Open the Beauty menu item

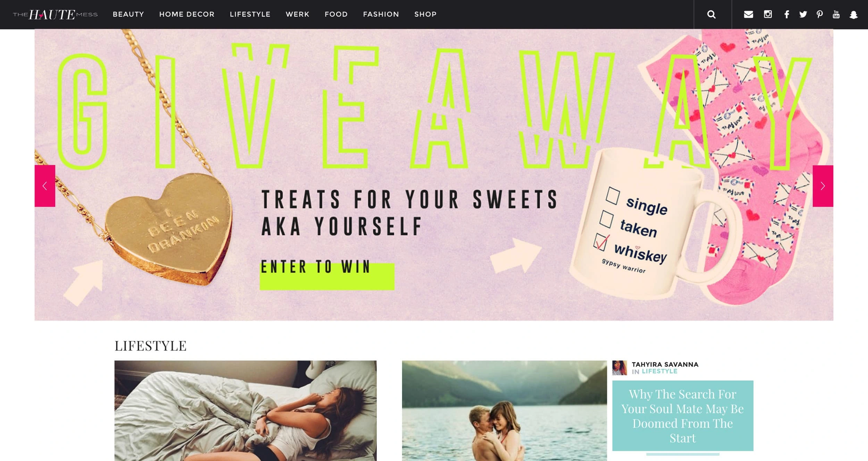point(128,14)
